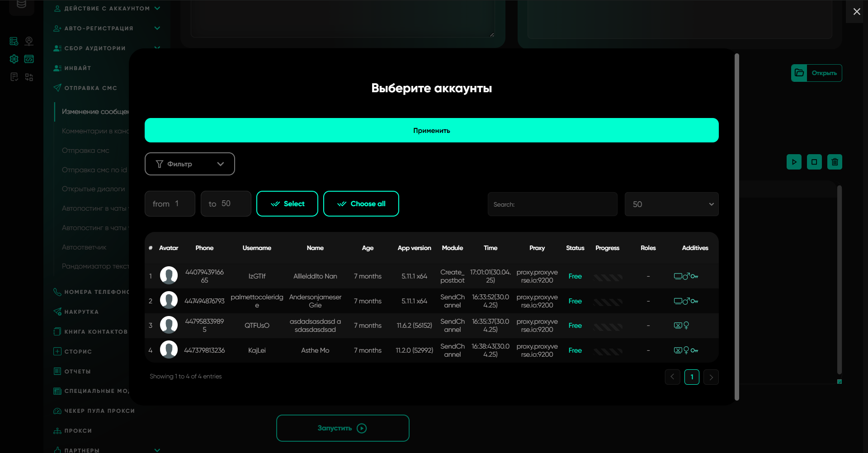Viewport: 868px width, 453px height.
Task: Open the entries-per-page dropdown showing 50
Action: tap(671, 204)
